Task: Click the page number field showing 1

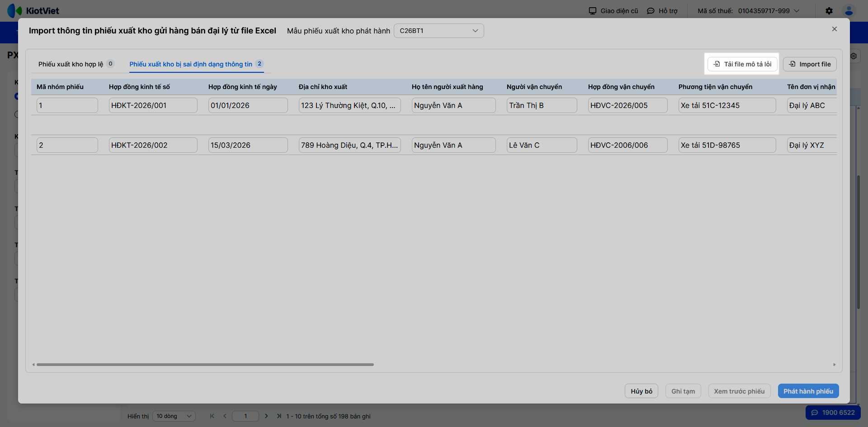Action: [x=245, y=416]
